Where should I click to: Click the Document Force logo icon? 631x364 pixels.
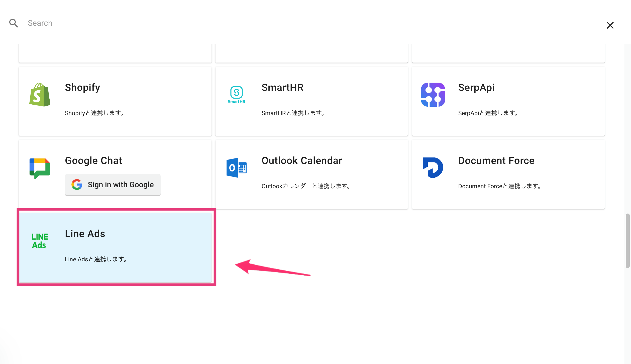tap(433, 167)
